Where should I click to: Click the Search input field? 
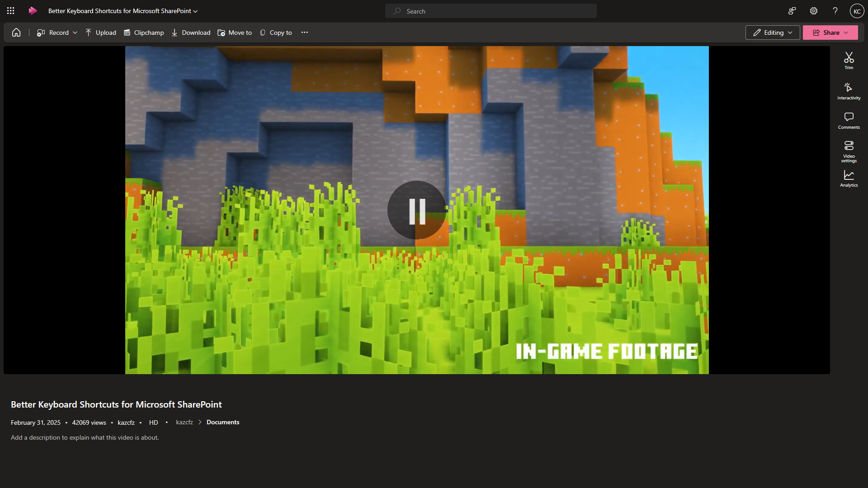click(491, 11)
